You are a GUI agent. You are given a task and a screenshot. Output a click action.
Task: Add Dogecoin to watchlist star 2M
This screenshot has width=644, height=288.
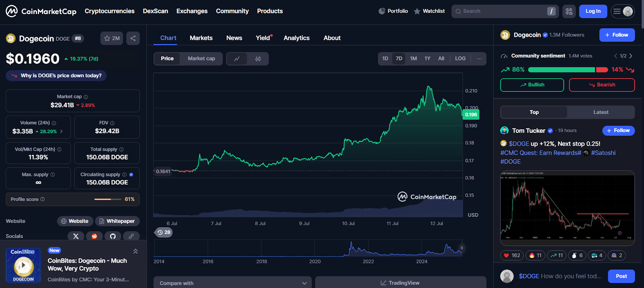pyautogui.click(x=111, y=38)
